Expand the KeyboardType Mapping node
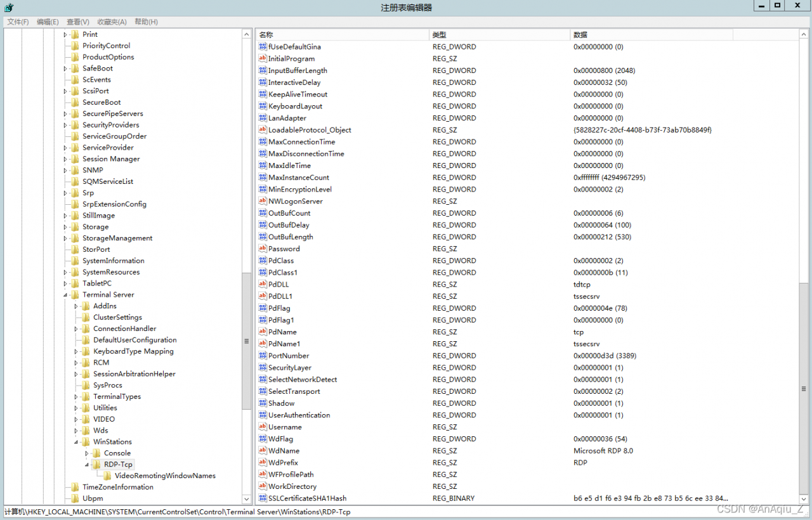This screenshot has width=812, height=520. (76, 351)
